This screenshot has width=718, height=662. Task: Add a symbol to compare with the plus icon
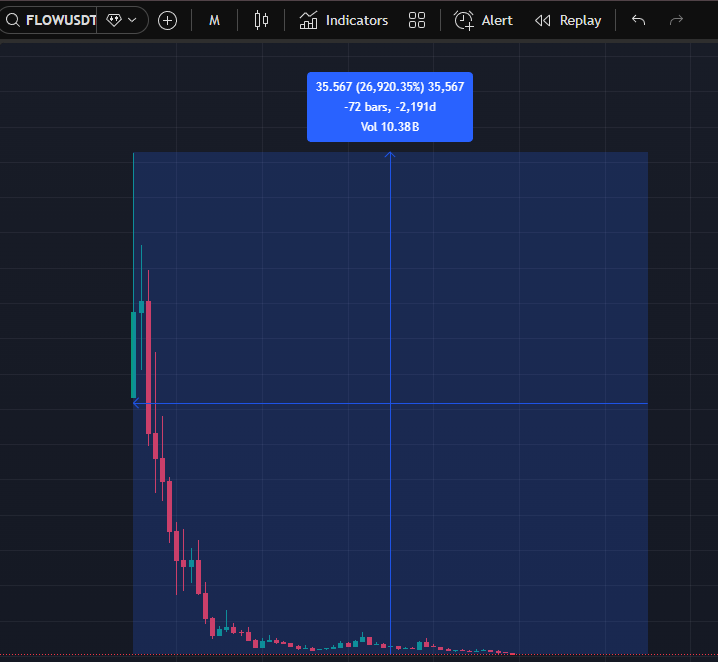(x=167, y=21)
